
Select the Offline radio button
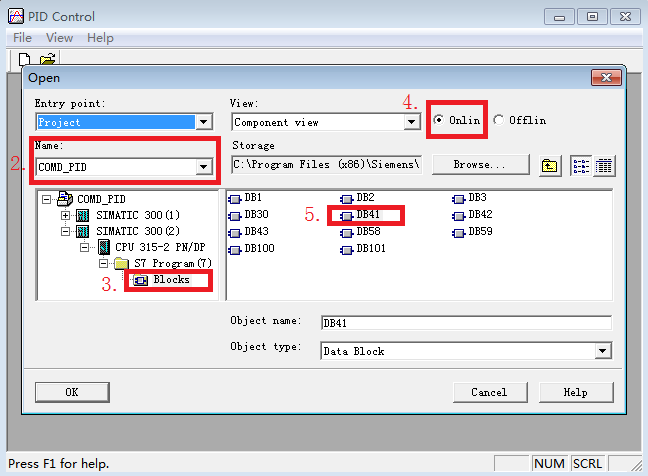coord(499,120)
